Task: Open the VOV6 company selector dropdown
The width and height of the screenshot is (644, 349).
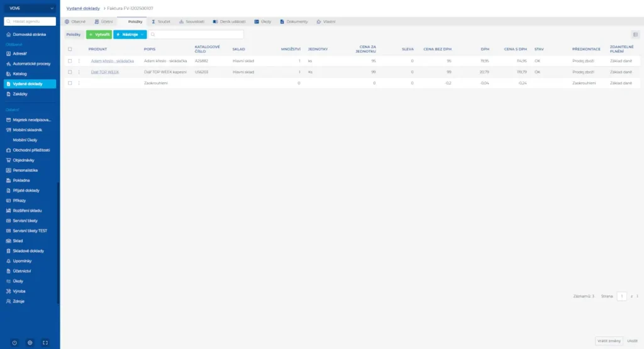Action: tap(30, 8)
